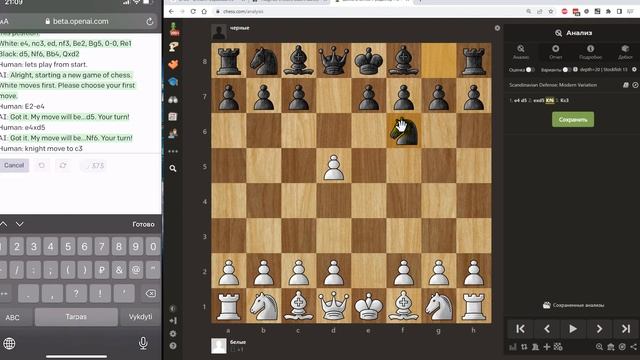Click the white pawn on d5

tap(334, 167)
